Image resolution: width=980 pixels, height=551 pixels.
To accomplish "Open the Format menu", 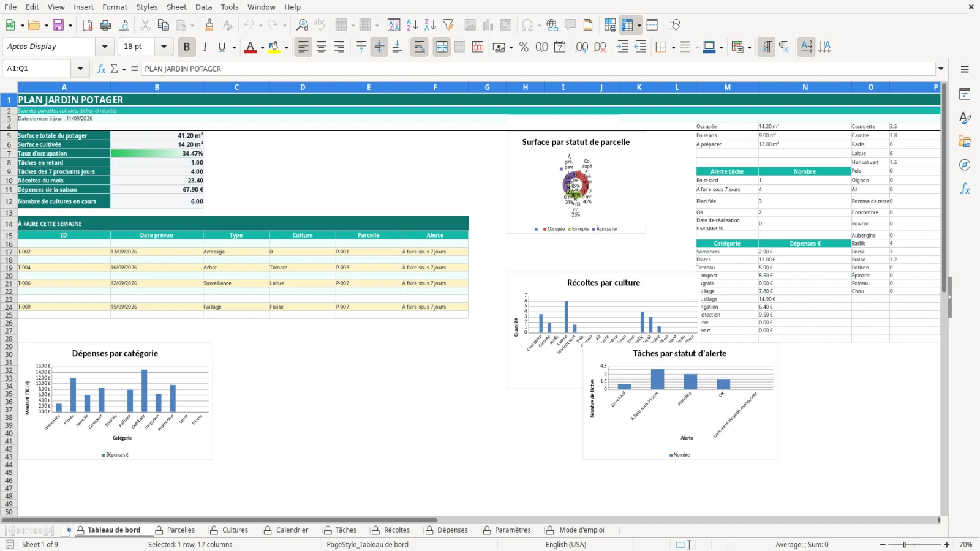I will 115,7.
